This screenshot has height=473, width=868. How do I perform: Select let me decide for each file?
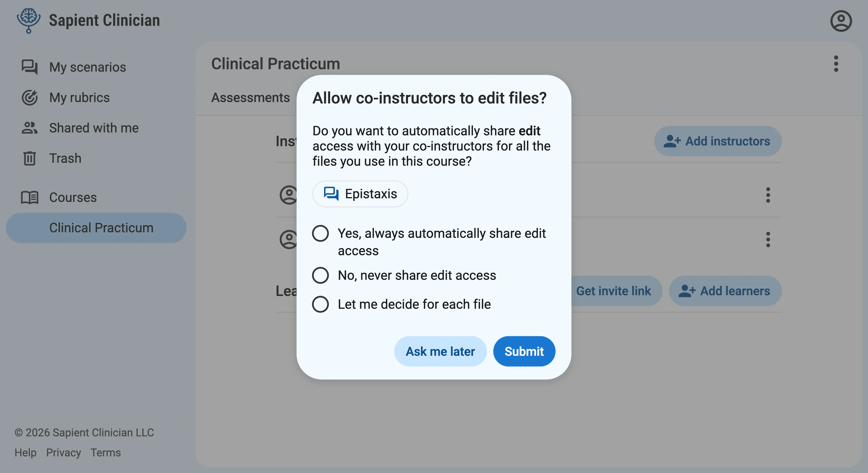click(320, 304)
